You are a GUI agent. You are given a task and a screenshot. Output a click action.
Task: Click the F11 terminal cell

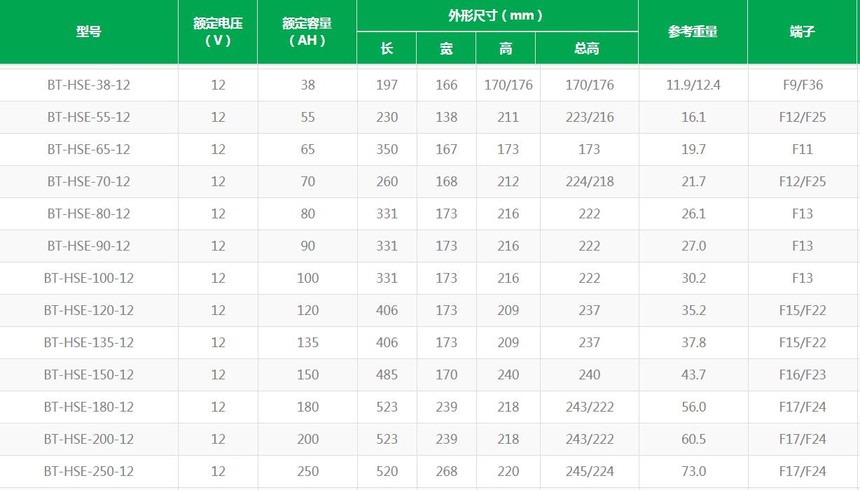click(802, 149)
